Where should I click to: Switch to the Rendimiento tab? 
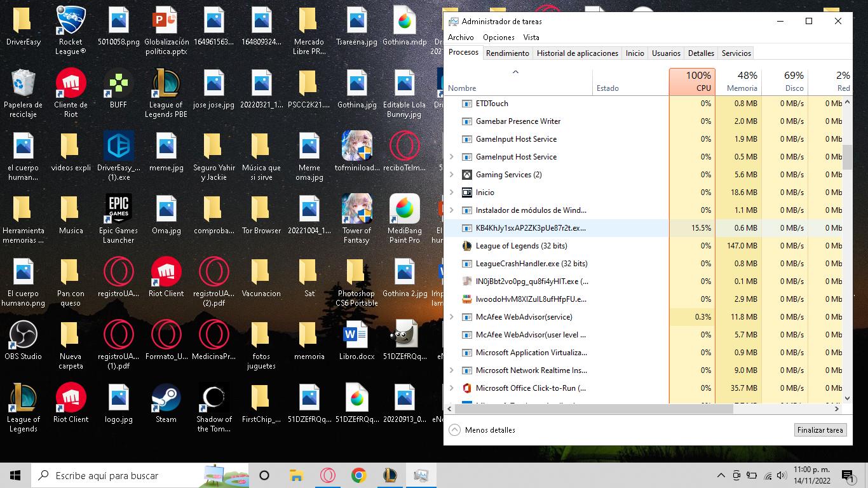(507, 53)
